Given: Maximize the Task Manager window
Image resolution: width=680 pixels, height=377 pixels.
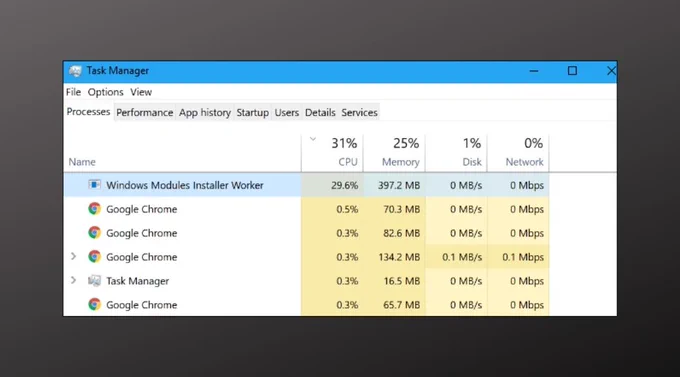Looking at the screenshot, I should (572, 71).
